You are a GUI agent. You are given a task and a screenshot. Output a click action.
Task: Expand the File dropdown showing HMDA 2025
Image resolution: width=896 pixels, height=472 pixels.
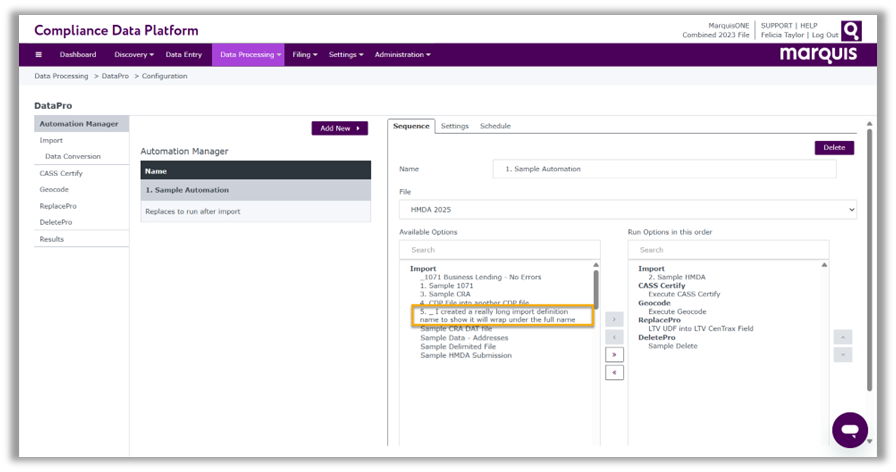tap(627, 210)
